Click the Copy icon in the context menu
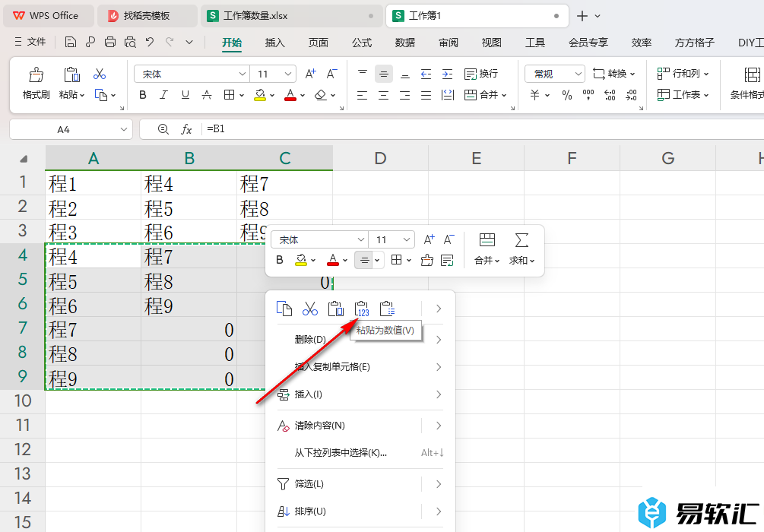 coord(284,309)
